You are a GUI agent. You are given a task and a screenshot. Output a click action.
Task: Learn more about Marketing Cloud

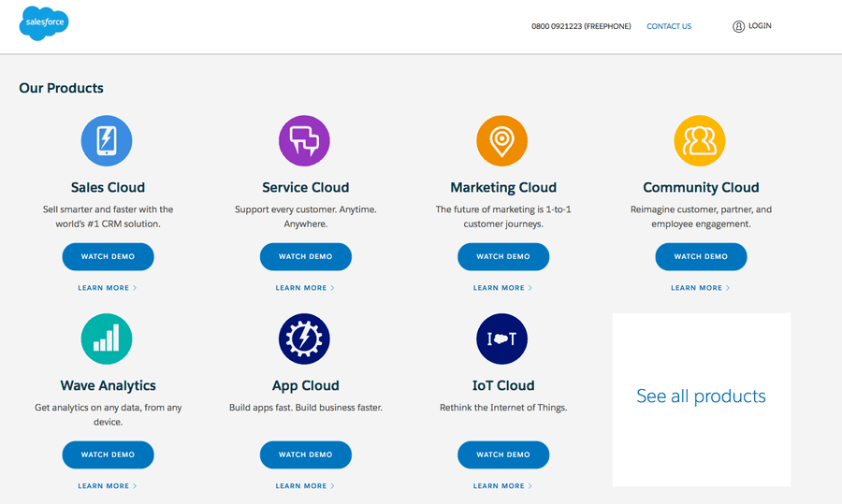[502, 288]
